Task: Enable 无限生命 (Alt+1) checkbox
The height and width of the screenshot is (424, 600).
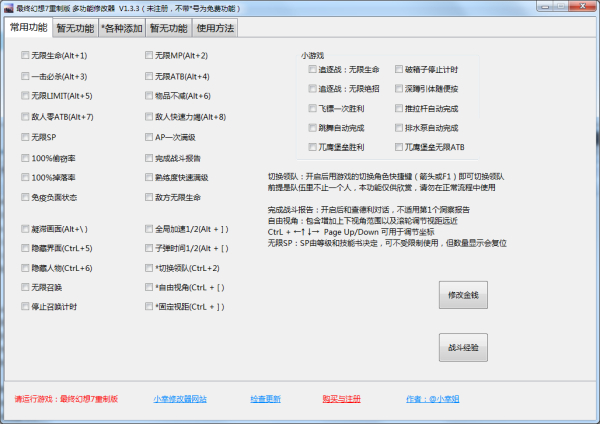Action: [x=25, y=56]
